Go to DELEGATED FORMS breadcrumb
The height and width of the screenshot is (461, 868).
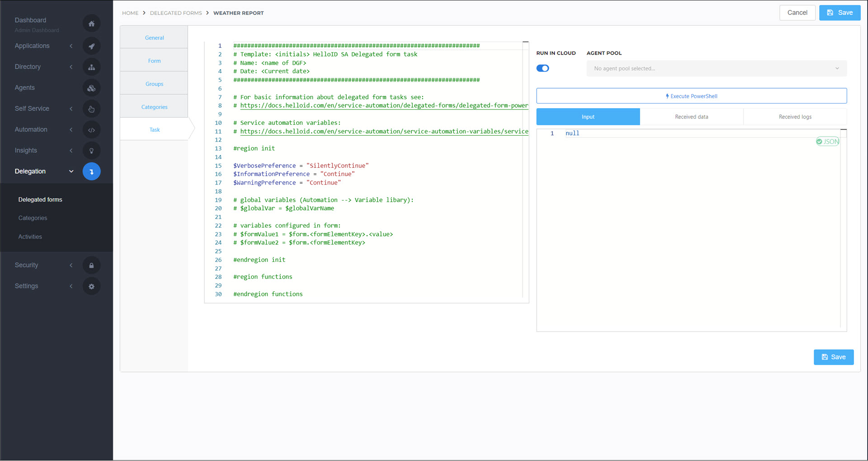pos(176,13)
